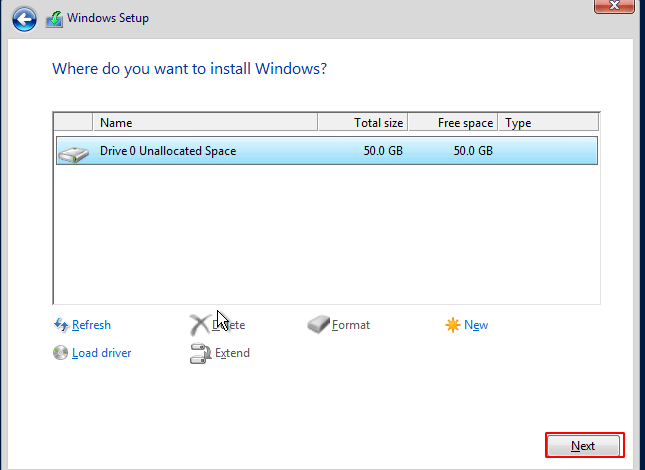The width and height of the screenshot is (645, 470).
Task: Open the Load driver link
Action: coord(102,353)
